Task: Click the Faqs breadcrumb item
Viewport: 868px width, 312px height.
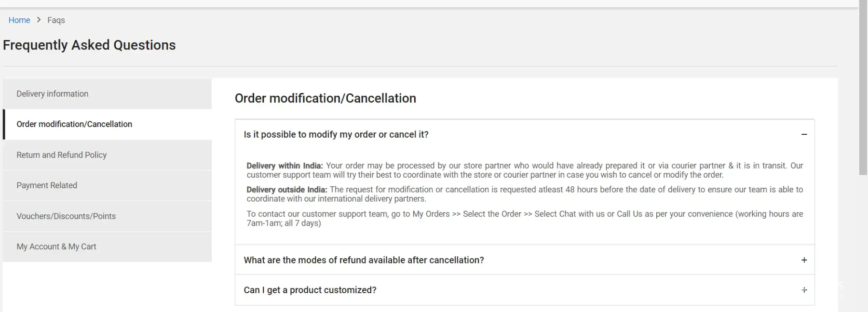Action: (x=56, y=20)
